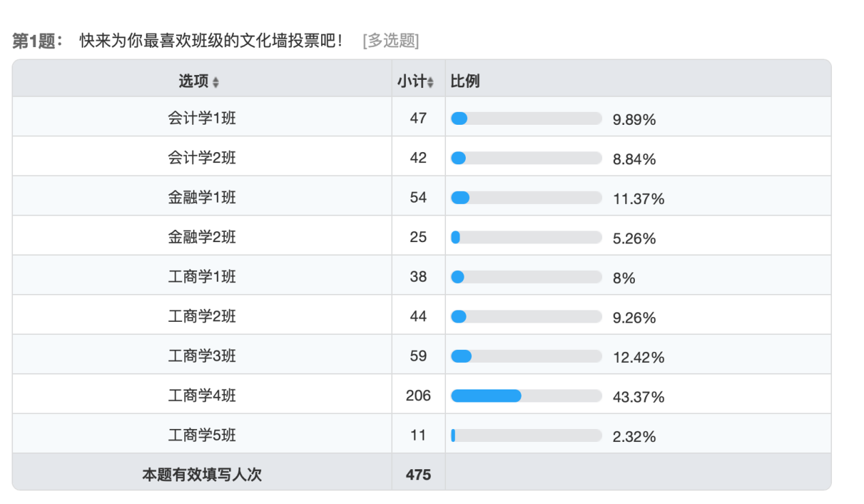
Task: Click the 工商学2班 count of 44
Action: [x=418, y=316]
